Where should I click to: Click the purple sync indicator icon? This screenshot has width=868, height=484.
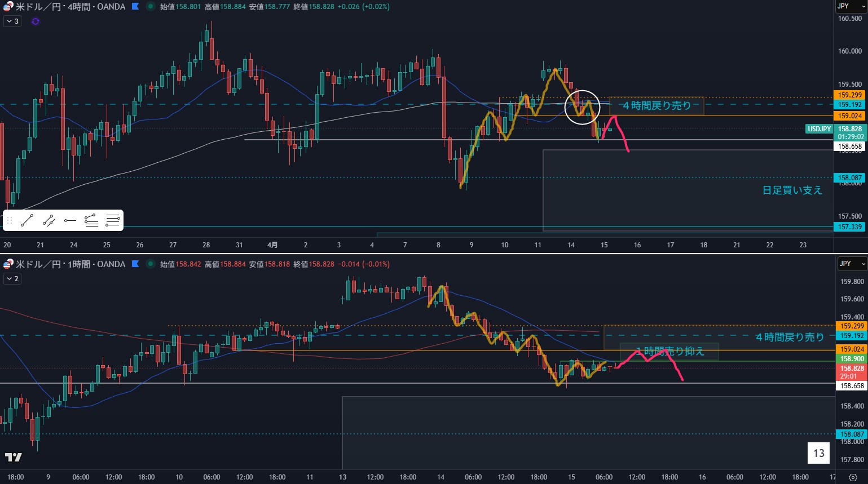(x=36, y=21)
